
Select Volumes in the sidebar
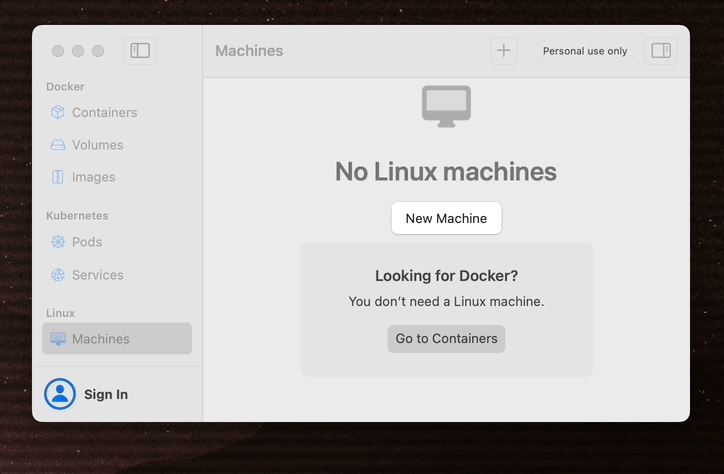tap(117, 145)
